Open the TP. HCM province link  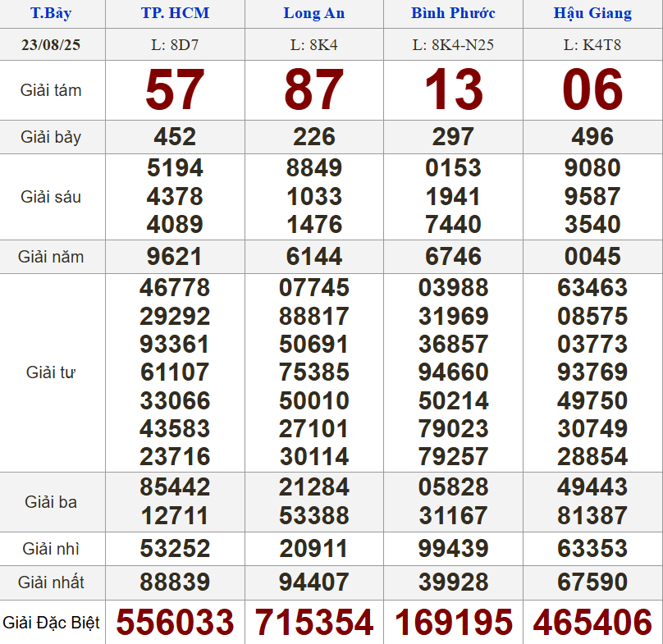pos(175,13)
